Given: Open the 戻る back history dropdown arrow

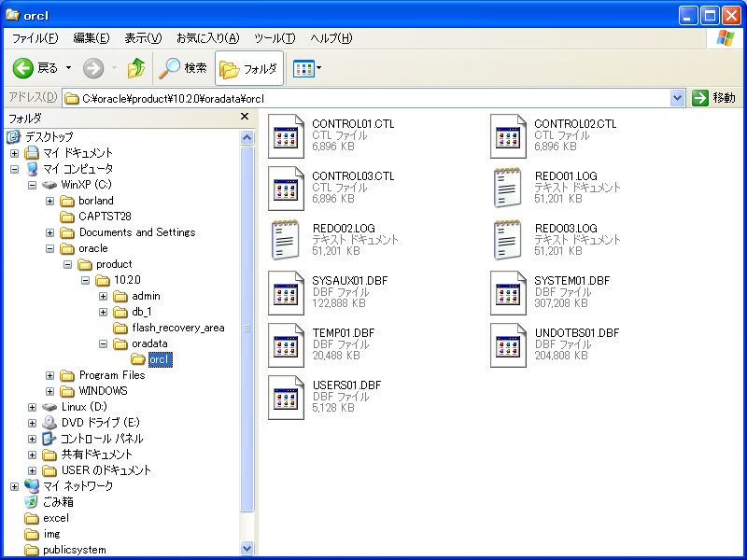Looking at the screenshot, I should click(x=68, y=68).
